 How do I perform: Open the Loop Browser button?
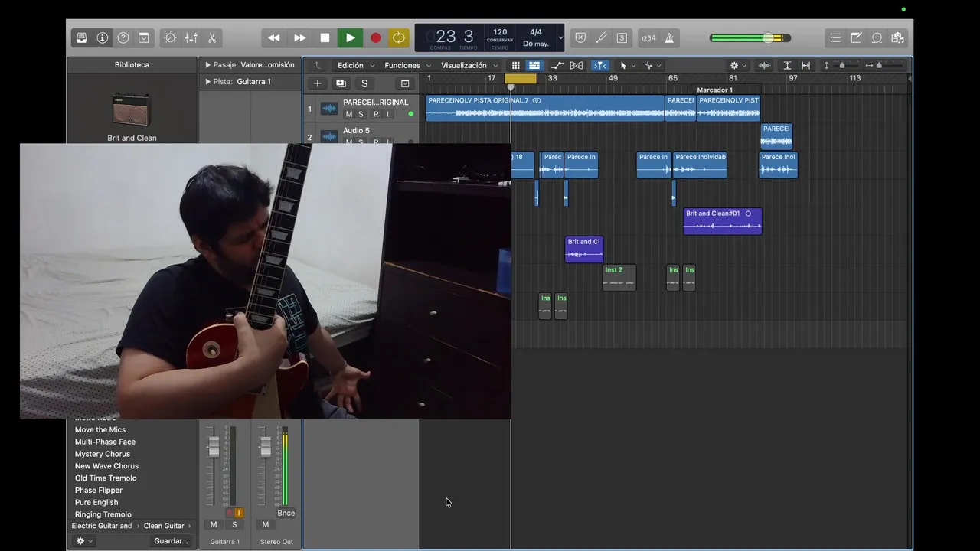coord(877,37)
